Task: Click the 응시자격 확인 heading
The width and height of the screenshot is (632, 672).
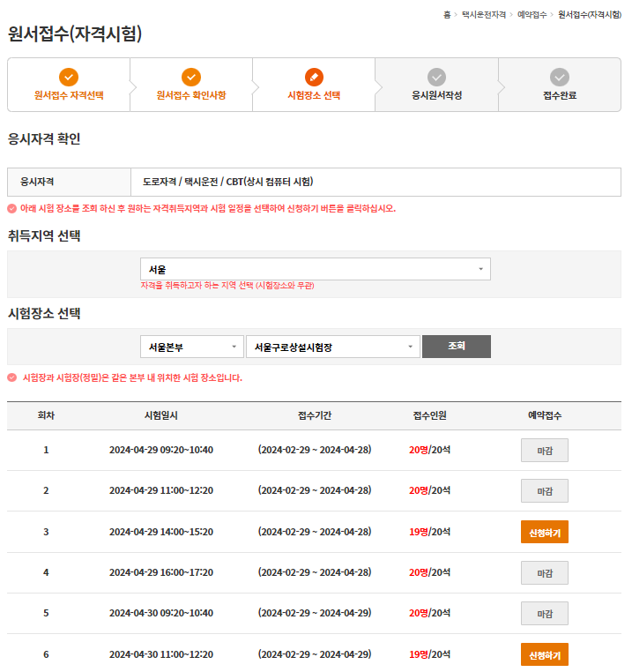Action: [x=44, y=138]
